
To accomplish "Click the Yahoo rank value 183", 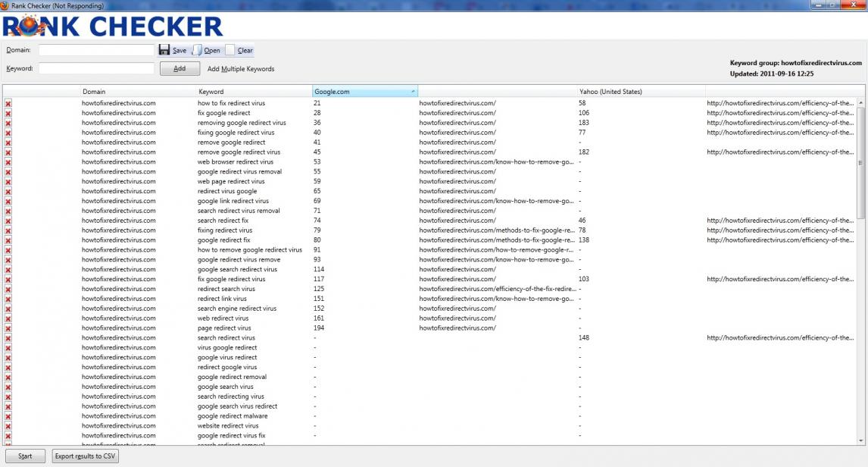I will (x=584, y=123).
